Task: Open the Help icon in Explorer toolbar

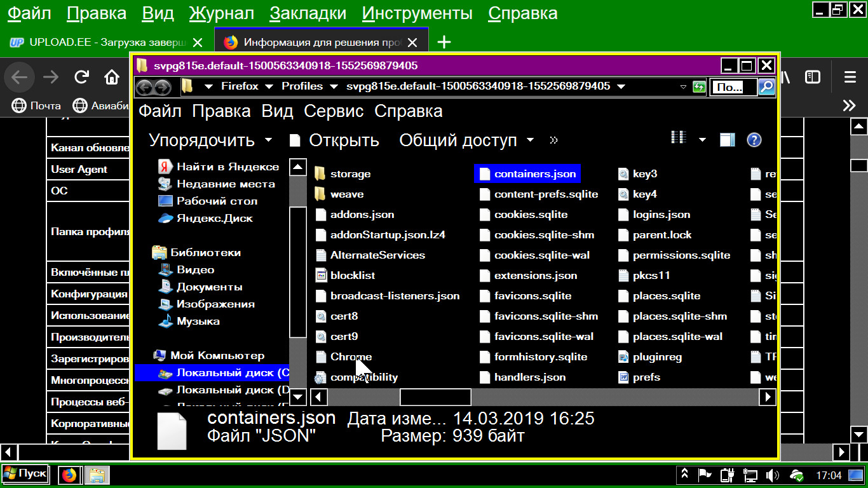Action: tap(754, 140)
